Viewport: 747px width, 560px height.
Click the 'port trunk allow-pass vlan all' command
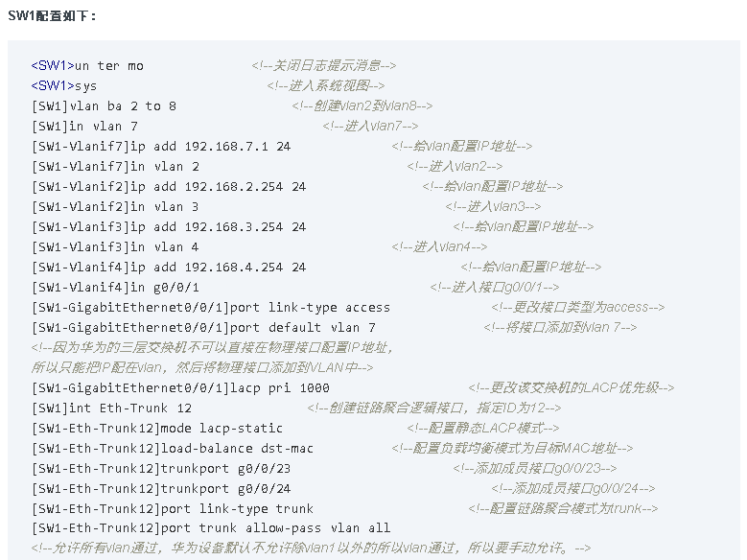(x=275, y=527)
